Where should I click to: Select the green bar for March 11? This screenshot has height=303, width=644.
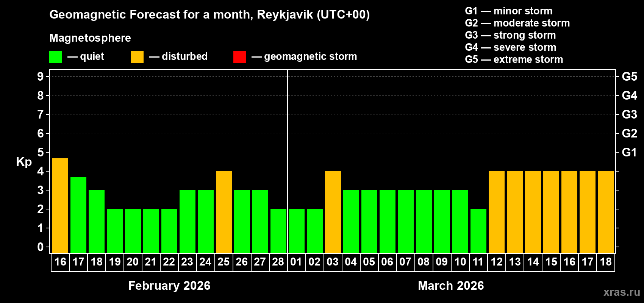click(478, 231)
